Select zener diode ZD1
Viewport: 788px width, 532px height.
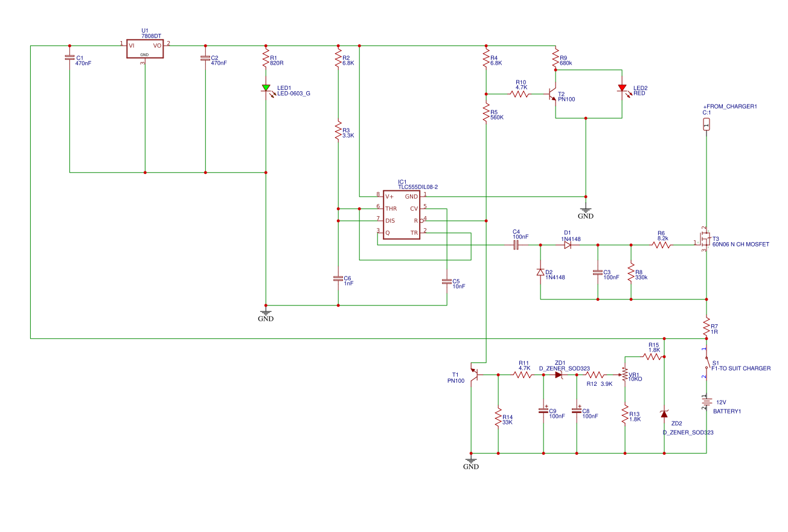coord(559,374)
